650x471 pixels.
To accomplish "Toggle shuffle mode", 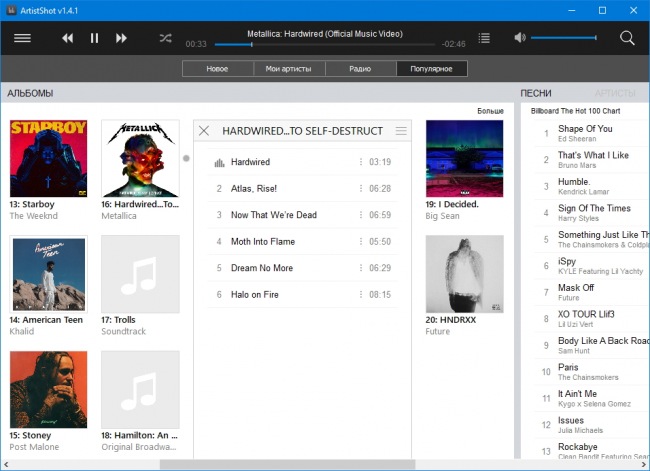I will pyautogui.click(x=165, y=38).
